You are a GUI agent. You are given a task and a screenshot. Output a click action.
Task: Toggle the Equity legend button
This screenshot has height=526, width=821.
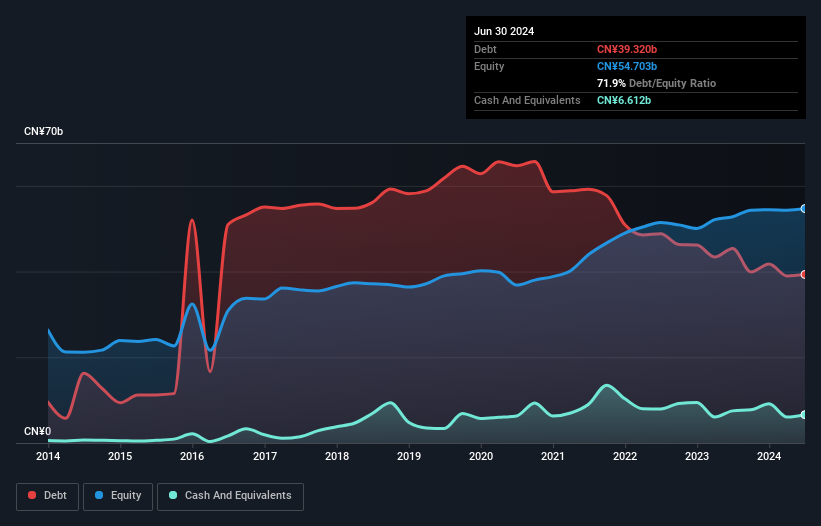118,496
